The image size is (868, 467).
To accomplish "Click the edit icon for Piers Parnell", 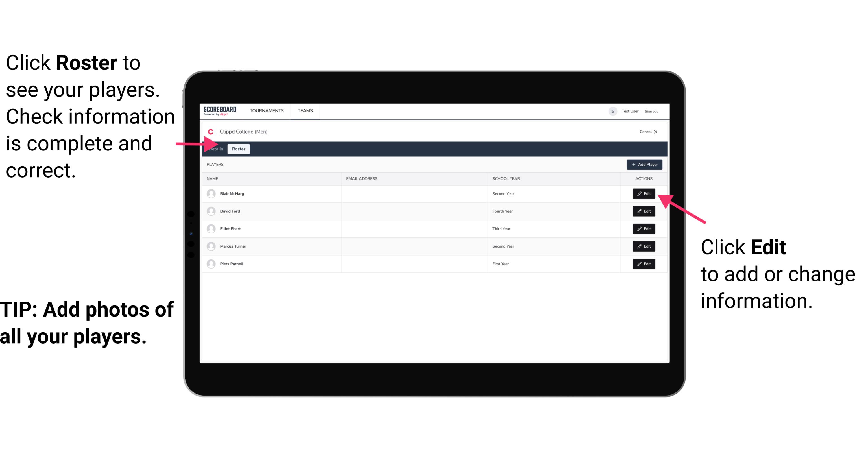I will (x=643, y=264).
